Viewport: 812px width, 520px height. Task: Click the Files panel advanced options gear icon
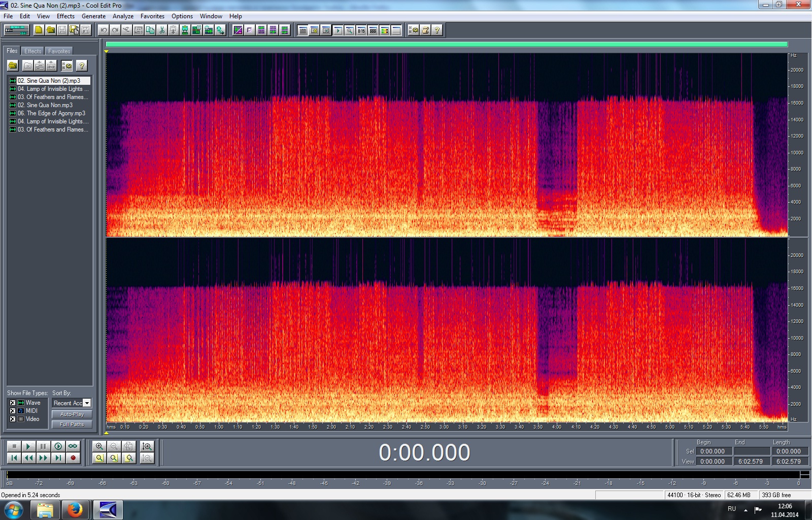pos(66,66)
